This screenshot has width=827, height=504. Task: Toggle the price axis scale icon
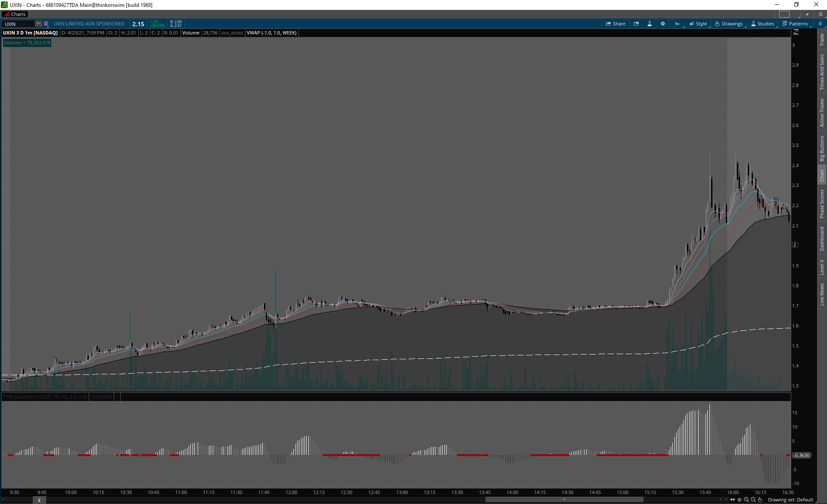coord(796,32)
